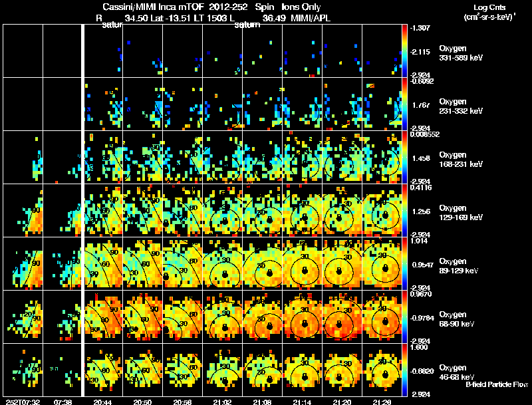The image size is (532, 405).
Task: Click the 'Oxygen 168-231 keV' row label
Action: click(x=461, y=160)
